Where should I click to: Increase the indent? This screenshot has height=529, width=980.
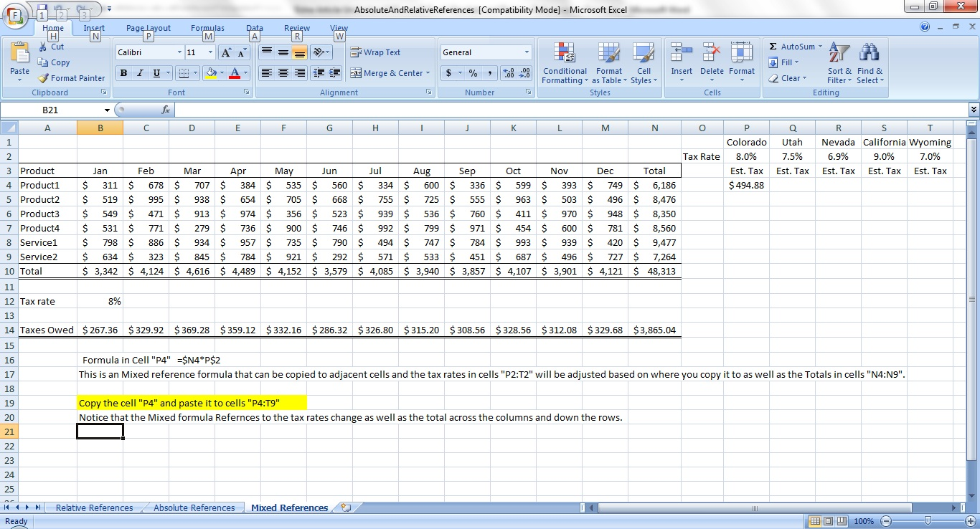pos(334,73)
